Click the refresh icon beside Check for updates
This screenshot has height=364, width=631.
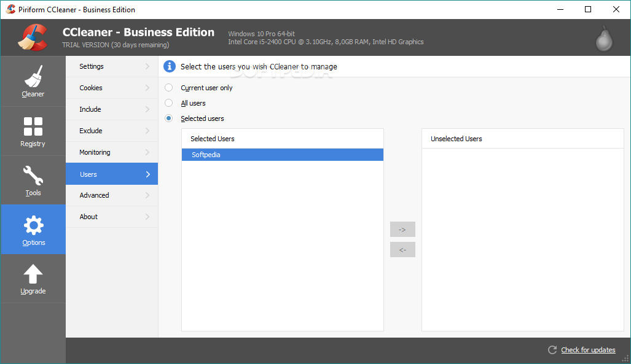[552, 350]
